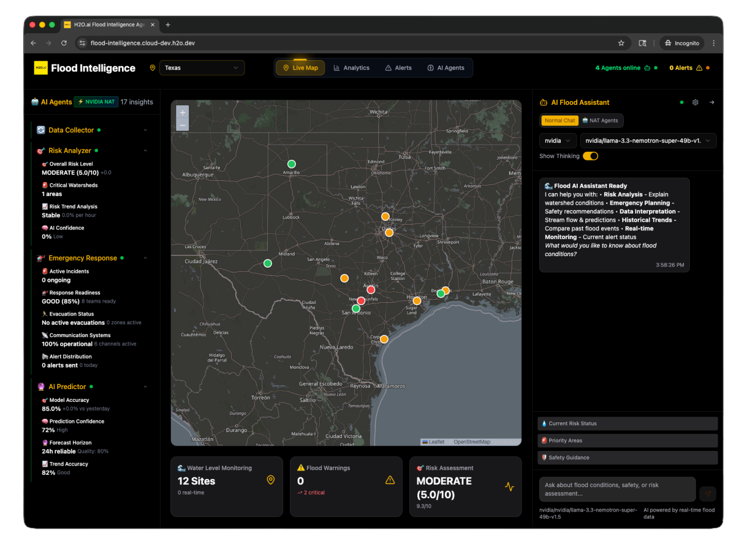Click the Current Risk Status quick action
Image resolution: width=747 pixels, height=560 pixels.
[x=627, y=423]
